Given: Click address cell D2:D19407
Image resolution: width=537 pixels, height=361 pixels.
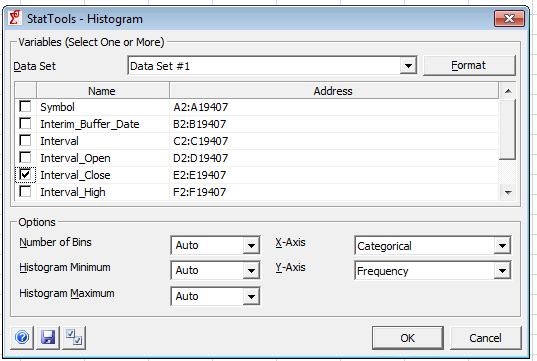Looking at the screenshot, I should (x=200, y=158).
